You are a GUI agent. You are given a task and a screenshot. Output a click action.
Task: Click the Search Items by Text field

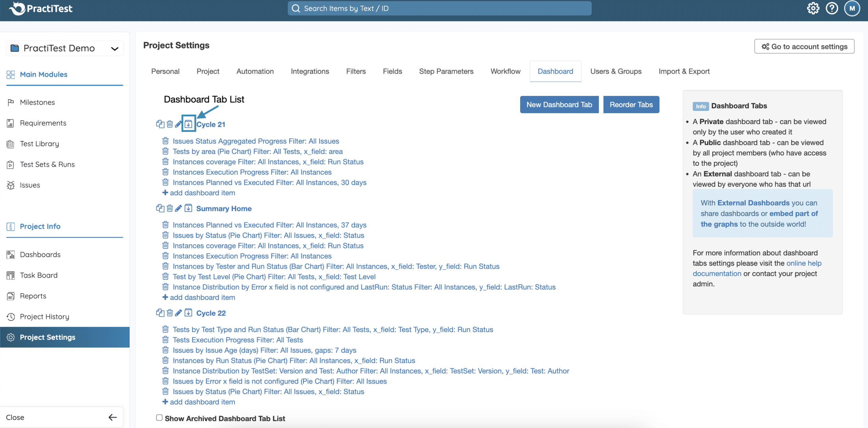[439, 8]
